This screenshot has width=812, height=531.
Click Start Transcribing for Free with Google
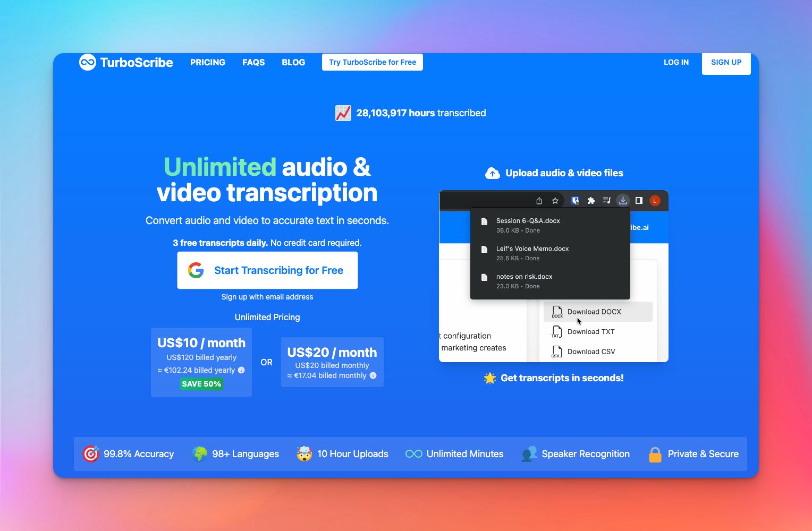(267, 270)
